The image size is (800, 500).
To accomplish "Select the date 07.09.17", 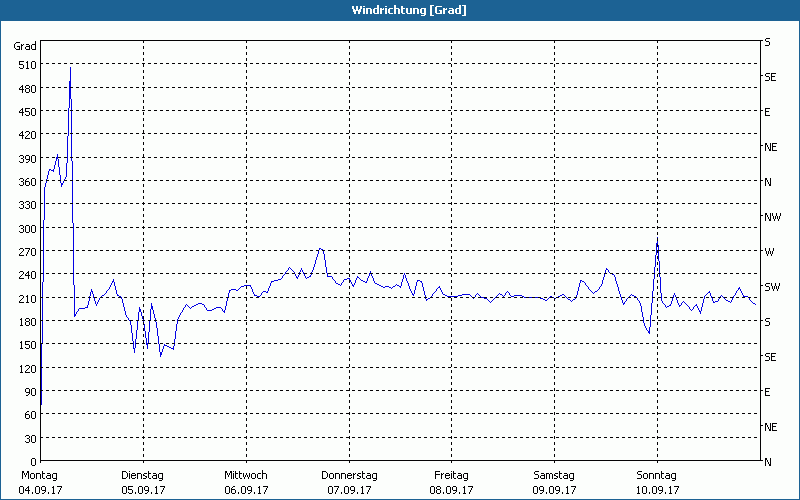I will pos(349,490).
